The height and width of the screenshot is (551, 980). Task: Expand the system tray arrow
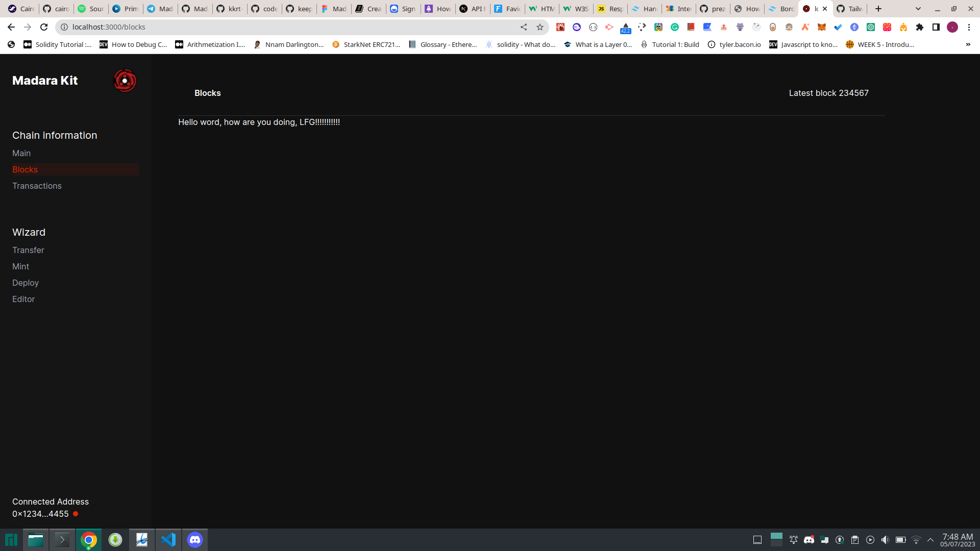[x=930, y=539]
